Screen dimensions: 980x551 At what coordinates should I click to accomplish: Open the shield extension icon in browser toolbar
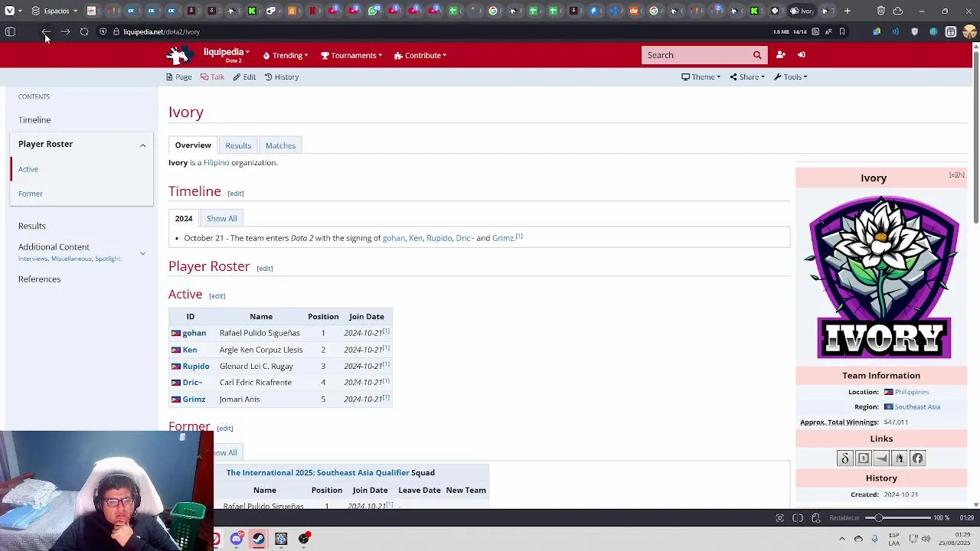(914, 32)
